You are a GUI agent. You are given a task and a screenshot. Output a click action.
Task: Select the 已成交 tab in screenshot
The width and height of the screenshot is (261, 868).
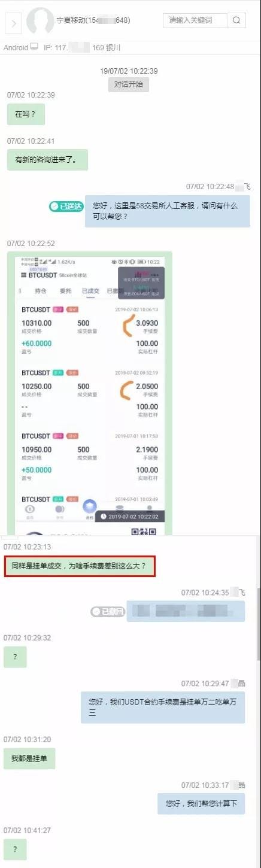tap(90, 291)
